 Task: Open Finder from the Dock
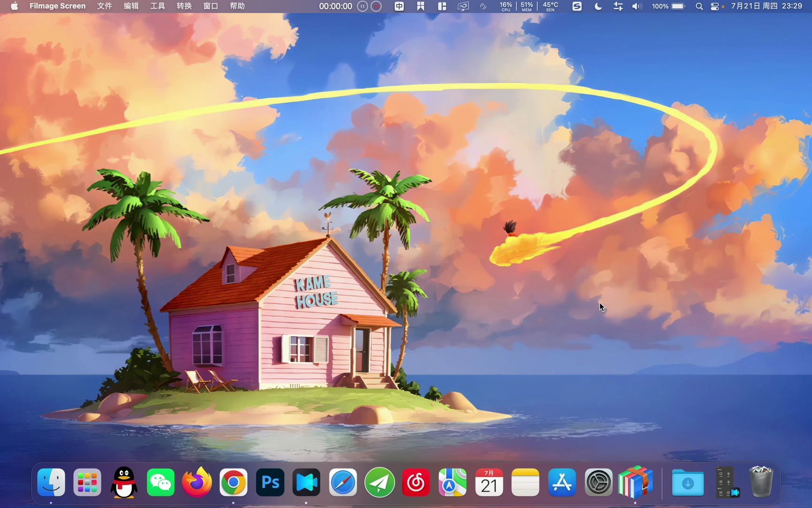[x=51, y=482]
